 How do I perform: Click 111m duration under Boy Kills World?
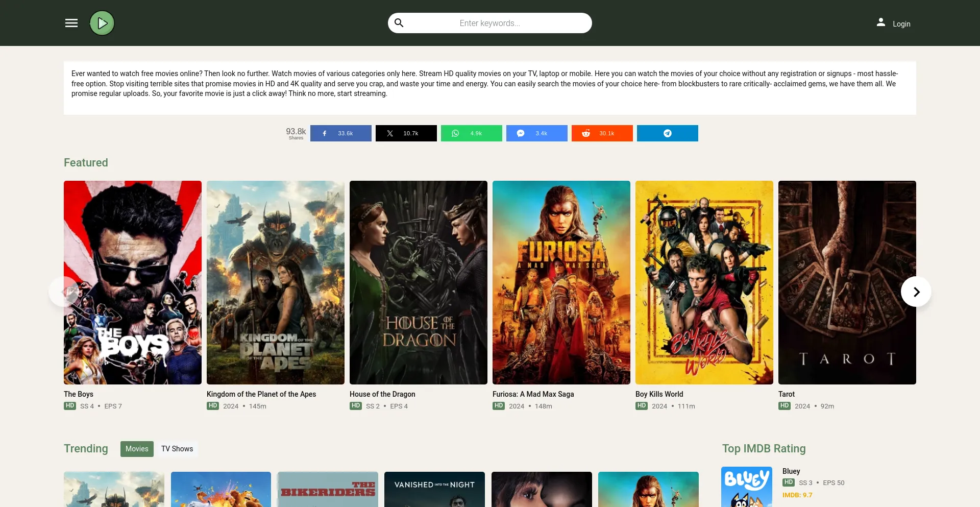click(x=687, y=406)
